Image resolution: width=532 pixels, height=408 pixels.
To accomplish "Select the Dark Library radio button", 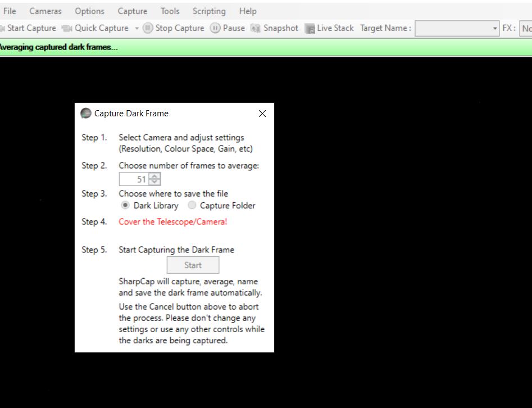I will (125, 205).
